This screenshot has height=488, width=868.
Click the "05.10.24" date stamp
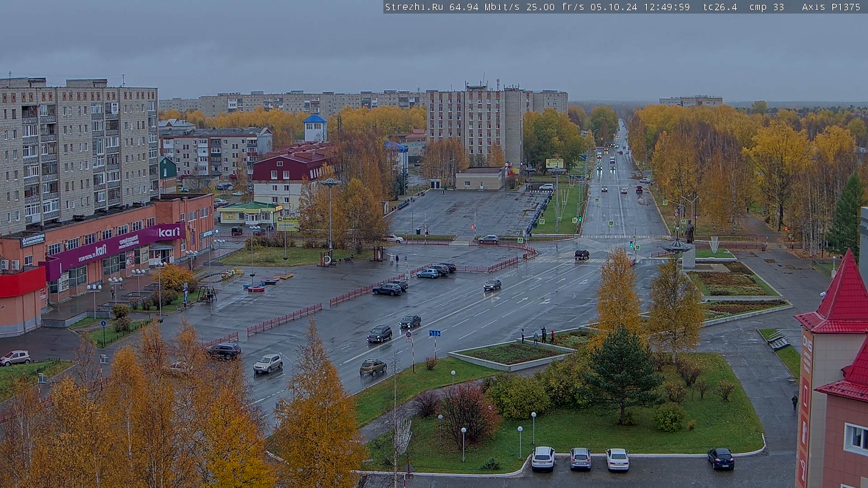(x=614, y=7)
